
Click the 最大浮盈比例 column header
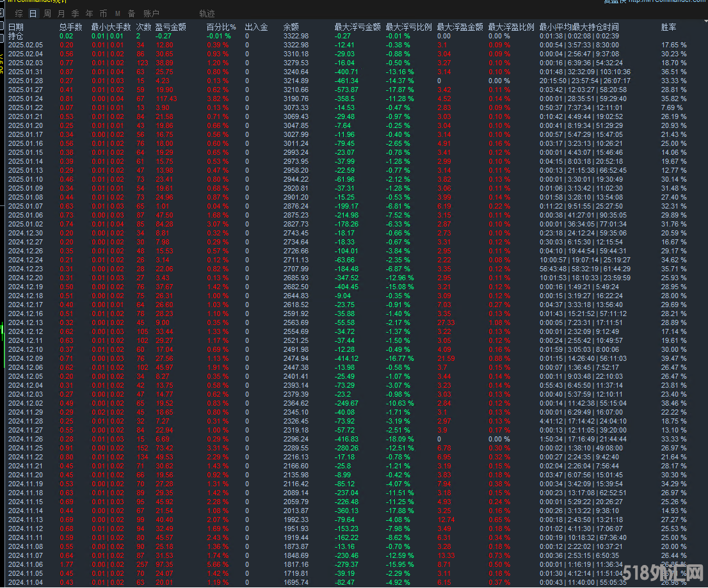[x=511, y=27]
